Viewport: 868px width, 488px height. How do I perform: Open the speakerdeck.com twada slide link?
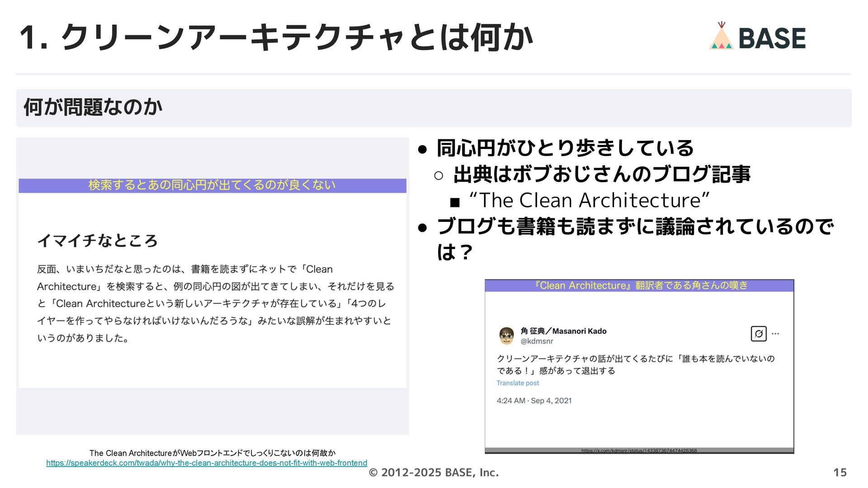point(207,463)
